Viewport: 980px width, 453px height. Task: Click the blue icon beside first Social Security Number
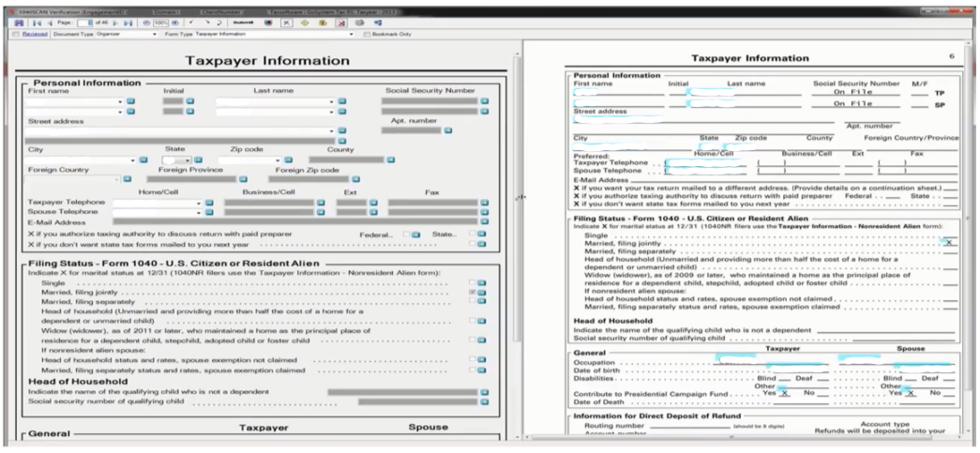(485, 101)
